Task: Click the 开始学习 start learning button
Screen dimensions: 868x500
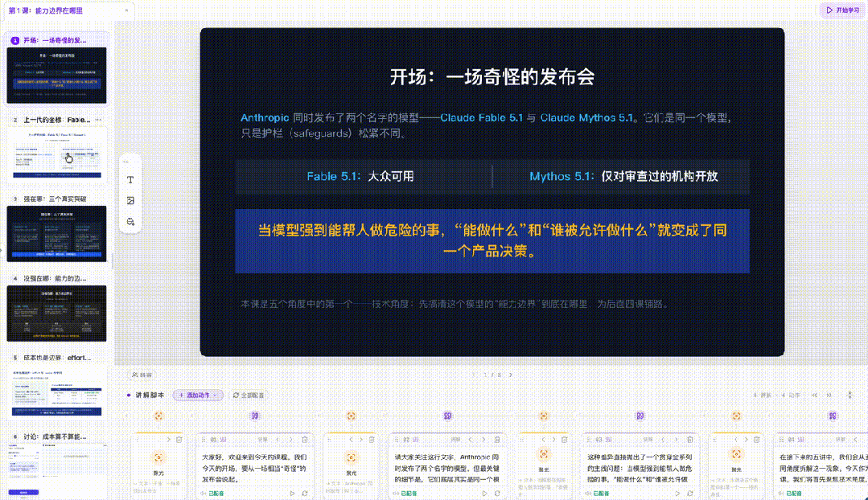Action: click(x=842, y=10)
